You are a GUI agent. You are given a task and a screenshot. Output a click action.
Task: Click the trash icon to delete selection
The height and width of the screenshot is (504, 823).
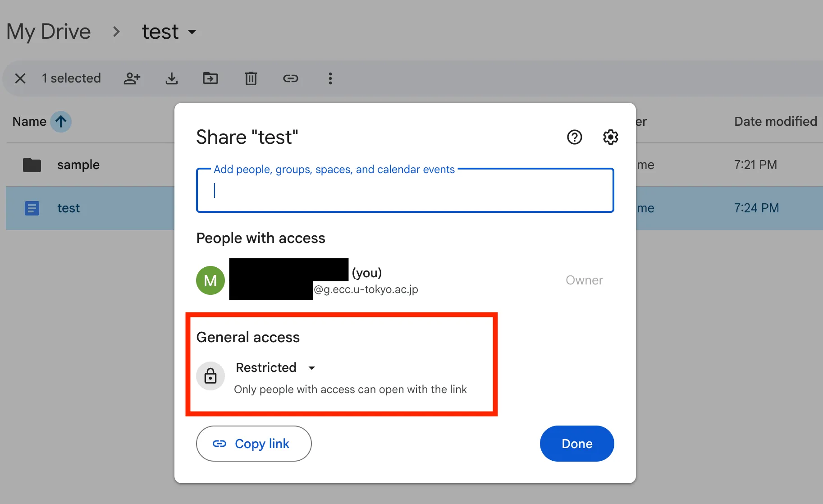click(x=251, y=78)
